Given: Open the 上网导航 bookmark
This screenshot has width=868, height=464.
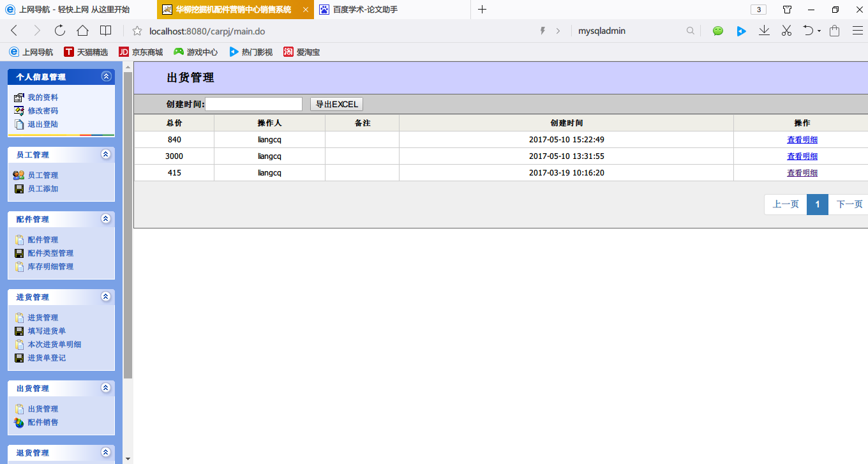Looking at the screenshot, I should click(31, 52).
